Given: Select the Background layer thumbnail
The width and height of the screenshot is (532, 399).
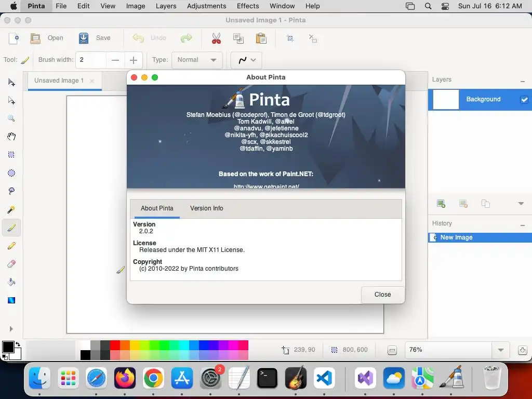Looking at the screenshot, I should [x=446, y=99].
